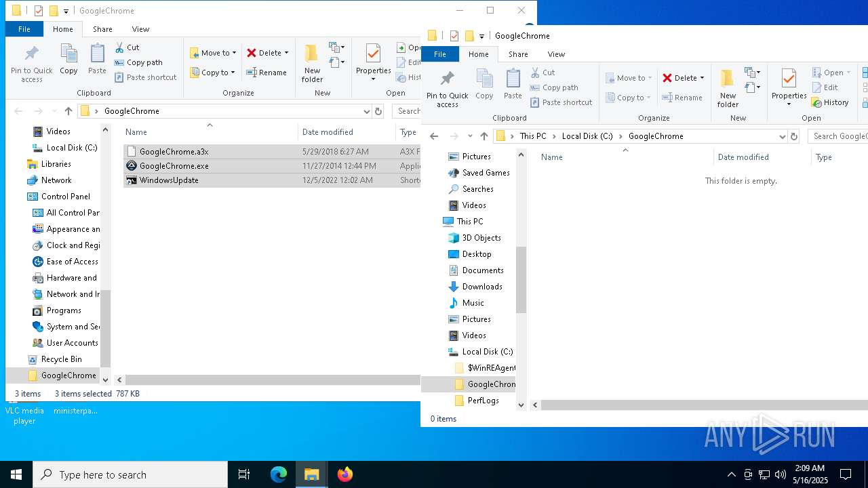
Task: Click Edit in front window ribbon
Action: [x=825, y=87]
